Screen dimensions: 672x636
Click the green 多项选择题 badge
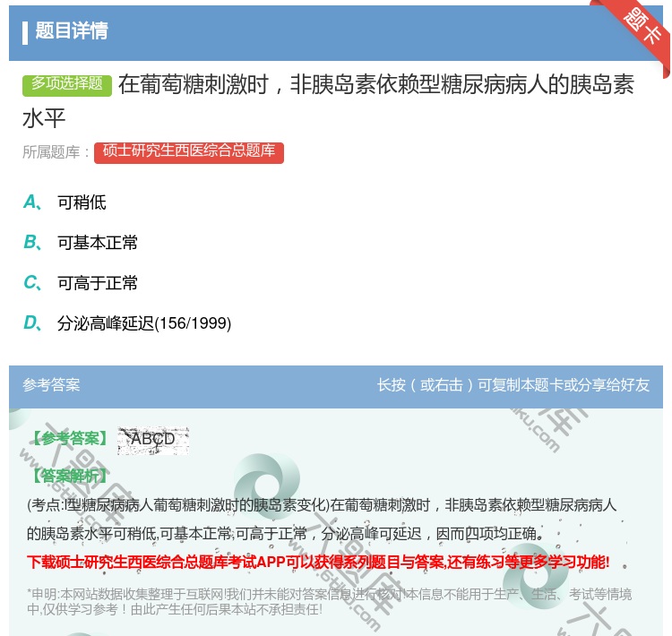[66, 84]
